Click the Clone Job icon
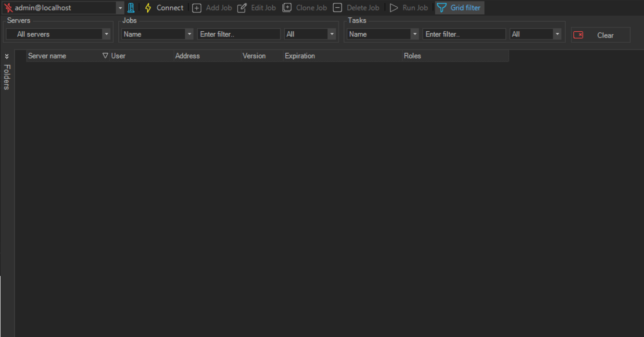The height and width of the screenshot is (337, 644). (x=287, y=8)
